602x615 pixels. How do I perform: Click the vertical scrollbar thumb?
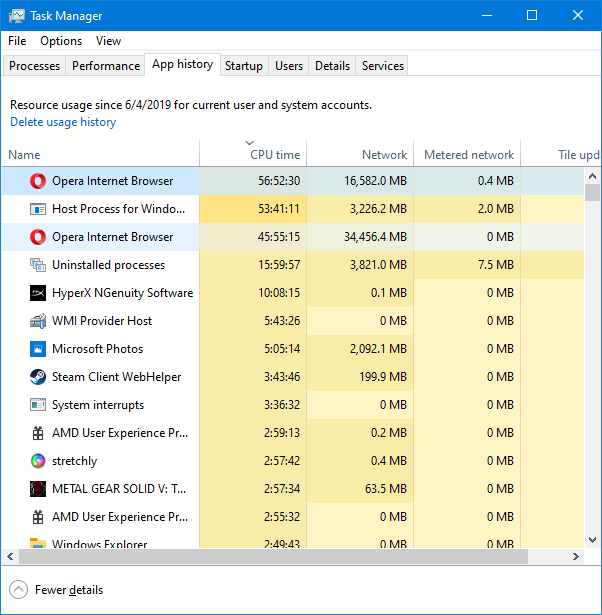(592, 193)
